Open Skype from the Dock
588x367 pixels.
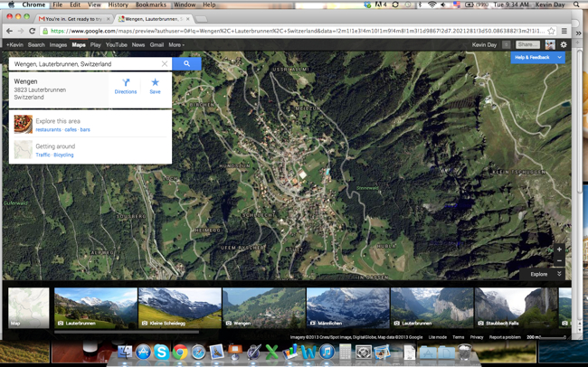click(162, 353)
